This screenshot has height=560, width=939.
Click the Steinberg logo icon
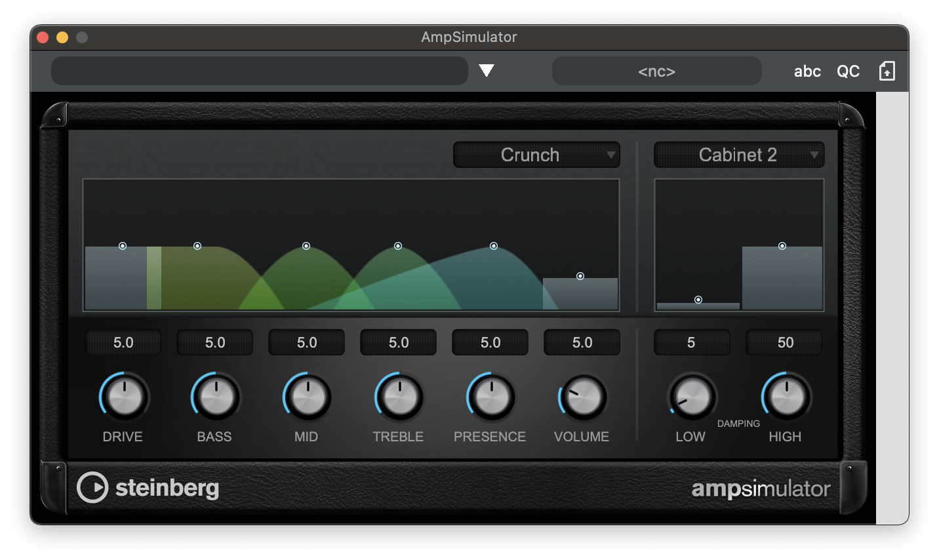point(92,488)
